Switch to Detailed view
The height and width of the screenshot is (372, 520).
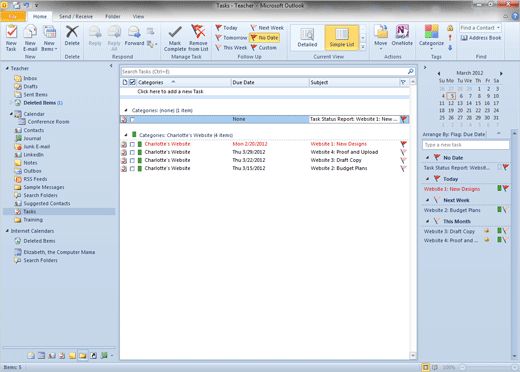307,38
